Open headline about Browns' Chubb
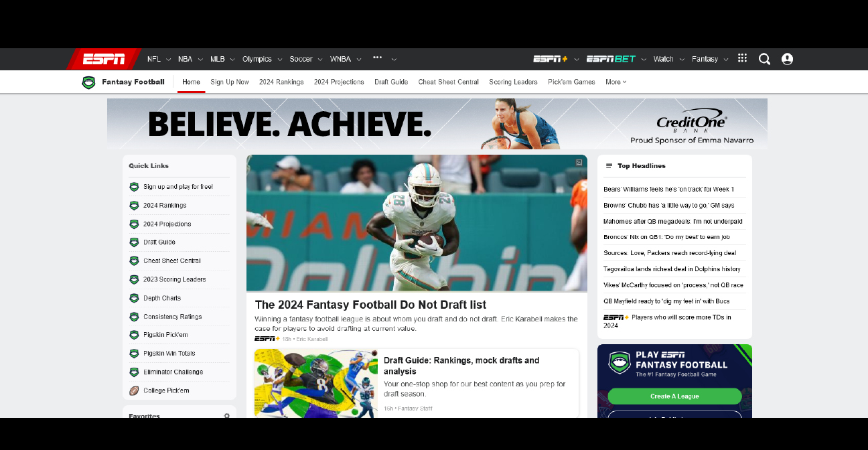Image resolution: width=868 pixels, height=450 pixels. click(x=668, y=206)
